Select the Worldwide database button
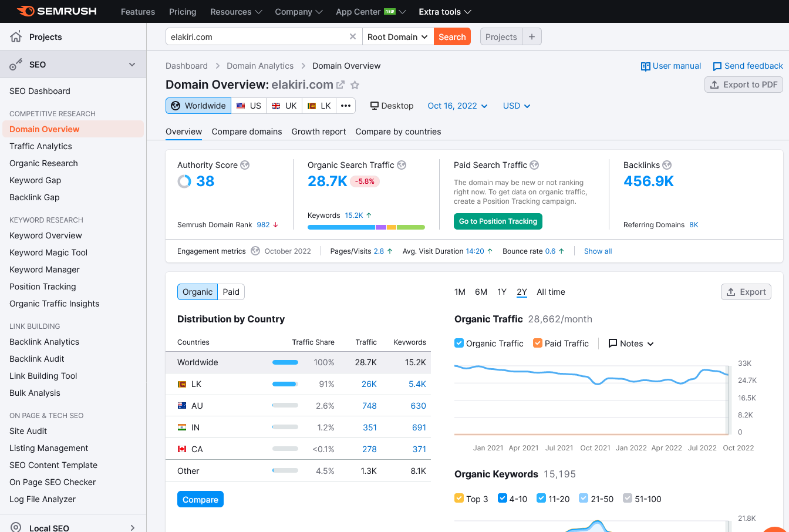Viewport: 789px width, 532px height. click(x=198, y=106)
